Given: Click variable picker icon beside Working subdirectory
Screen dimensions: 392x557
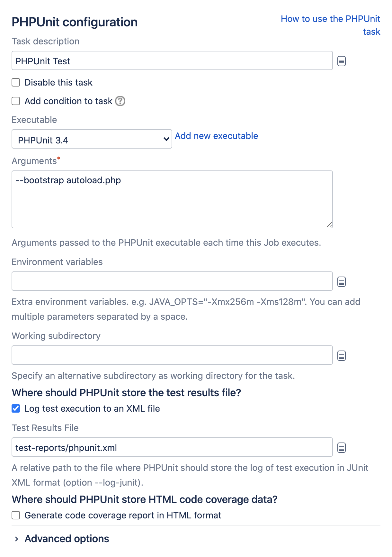Looking at the screenshot, I should [x=342, y=356].
